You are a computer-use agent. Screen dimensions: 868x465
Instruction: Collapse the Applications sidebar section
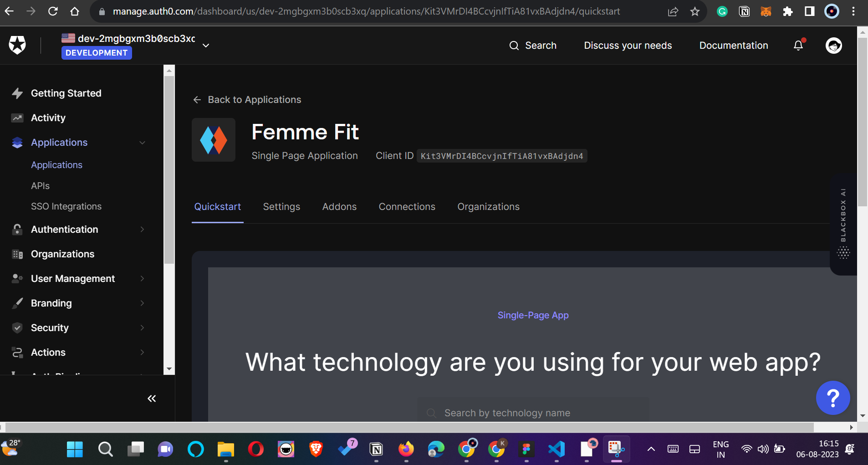point(142,143)
